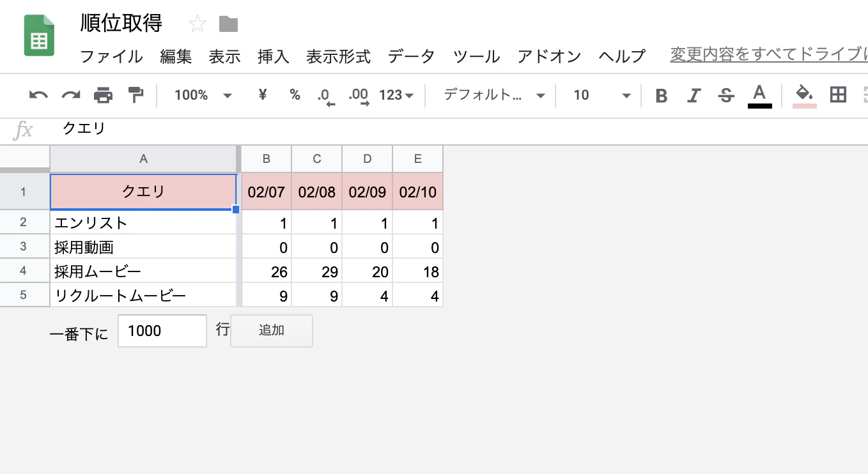Open the データ menu
The image size is (868, 474).
click(411, 56)
